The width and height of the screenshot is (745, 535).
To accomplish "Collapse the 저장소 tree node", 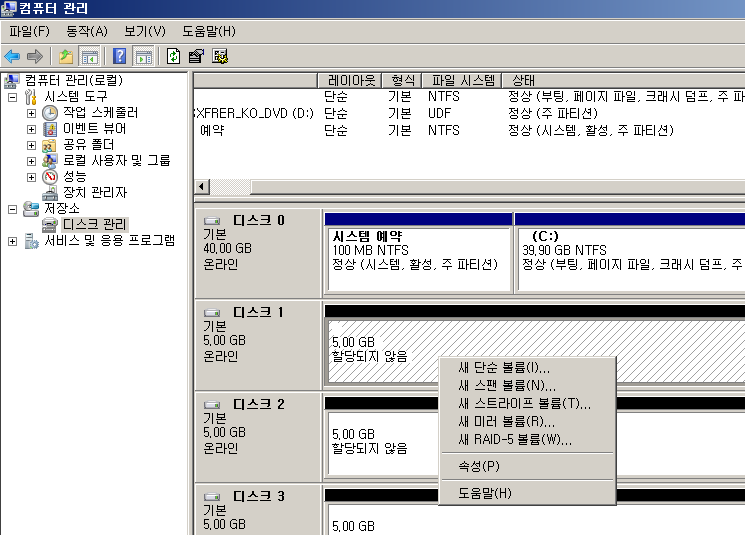I will coord(12,209).
